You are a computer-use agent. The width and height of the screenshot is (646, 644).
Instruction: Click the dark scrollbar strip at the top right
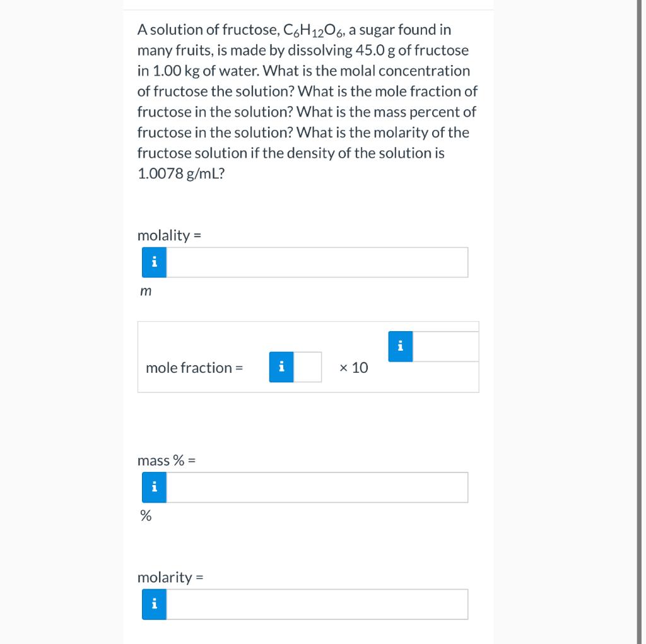pyautogui.click(x=640, y=32)
